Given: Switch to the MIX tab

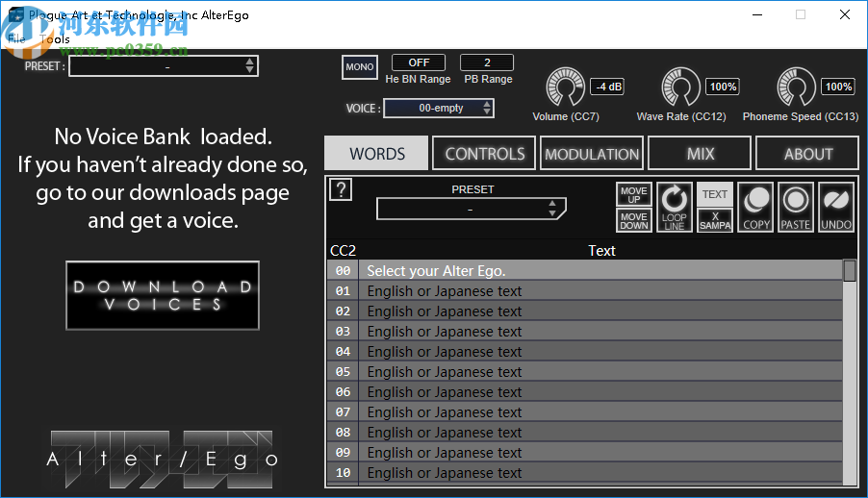Looking at the screenshot, I should point(700,153).
